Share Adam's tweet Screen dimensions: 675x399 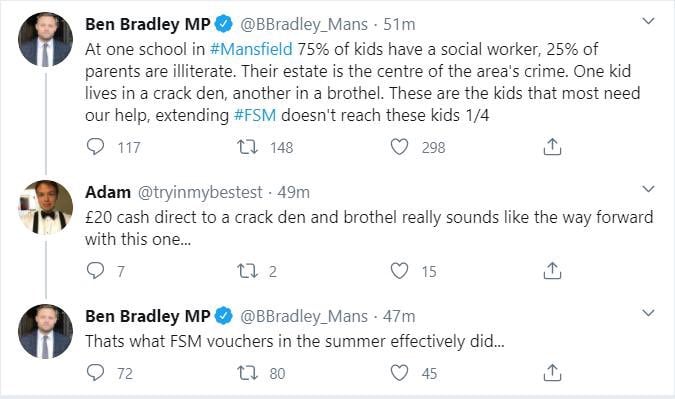(552, 271)
